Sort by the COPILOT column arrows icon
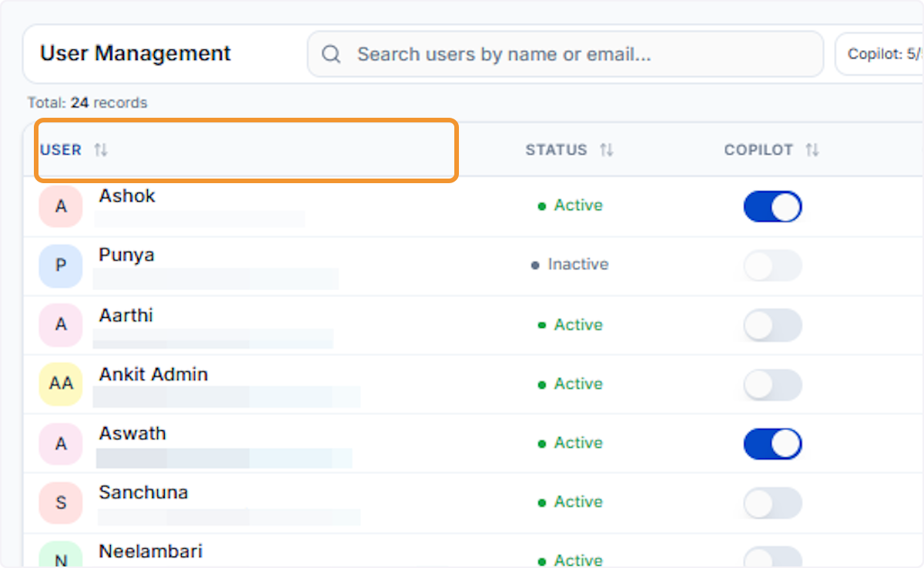Image resolution: width=924 pixels, height=568 pixels. (812, 150)
